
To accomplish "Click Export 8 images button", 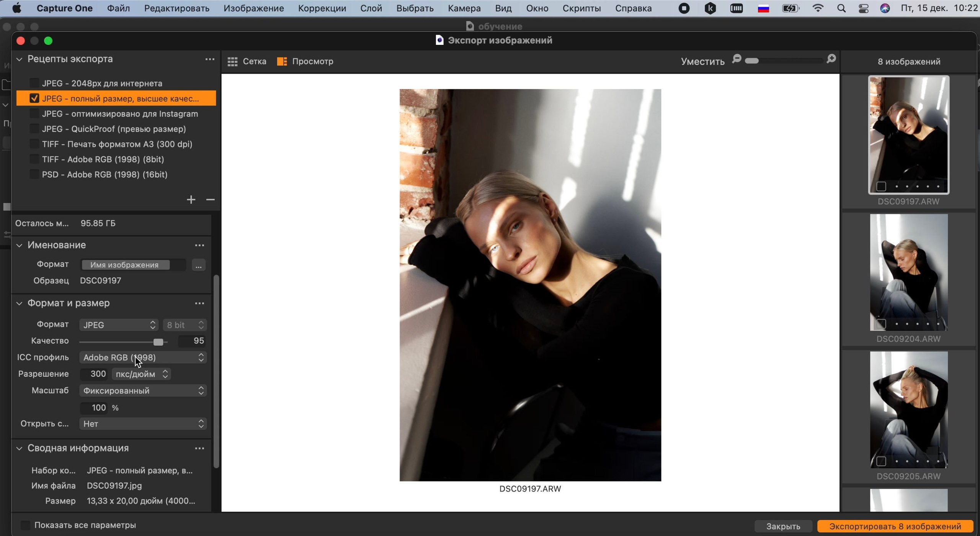I will click(895, 526).
